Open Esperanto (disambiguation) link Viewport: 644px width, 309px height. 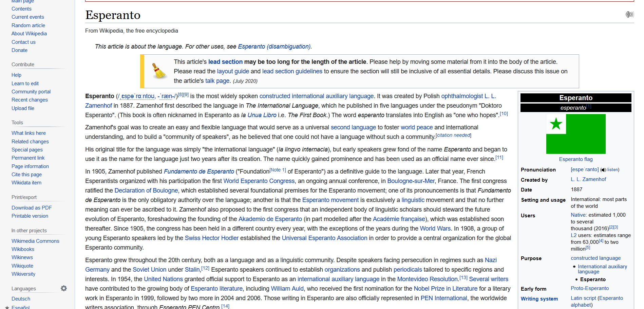click(x=274, y=47)
